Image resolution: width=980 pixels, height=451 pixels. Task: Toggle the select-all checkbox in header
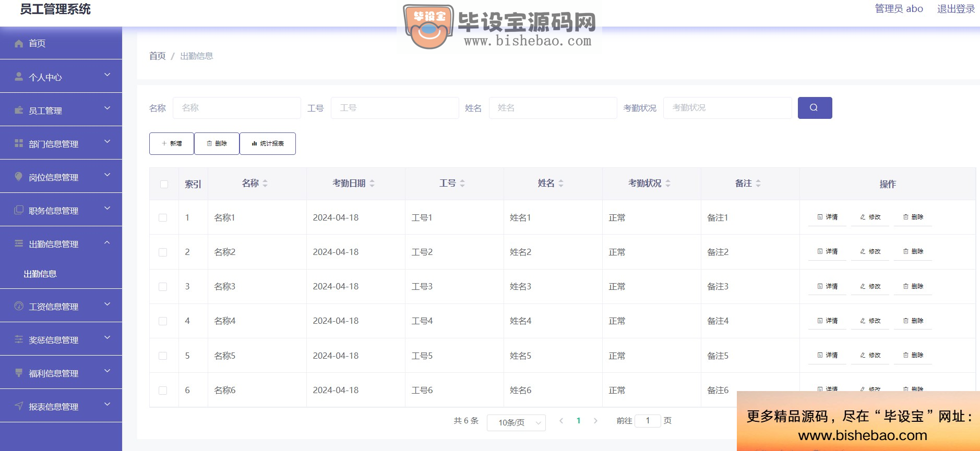point(164,184)
